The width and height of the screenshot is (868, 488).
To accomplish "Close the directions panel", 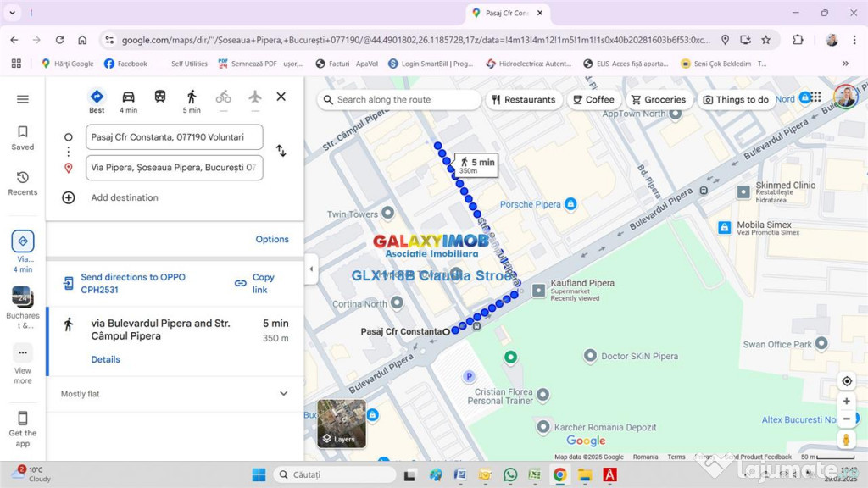I will [x=281, y=97].
